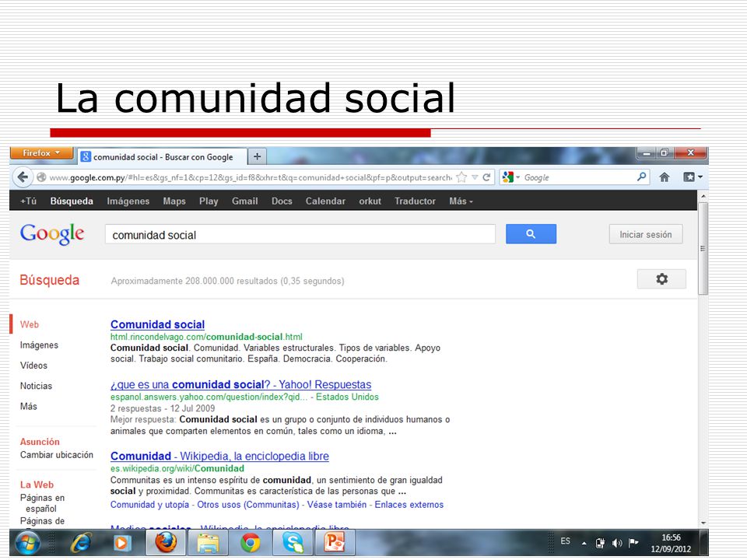Open the Firefox menu dropdown
This screenshot has width=747, height=560.
pyautogui.click(x=41, y=153)
